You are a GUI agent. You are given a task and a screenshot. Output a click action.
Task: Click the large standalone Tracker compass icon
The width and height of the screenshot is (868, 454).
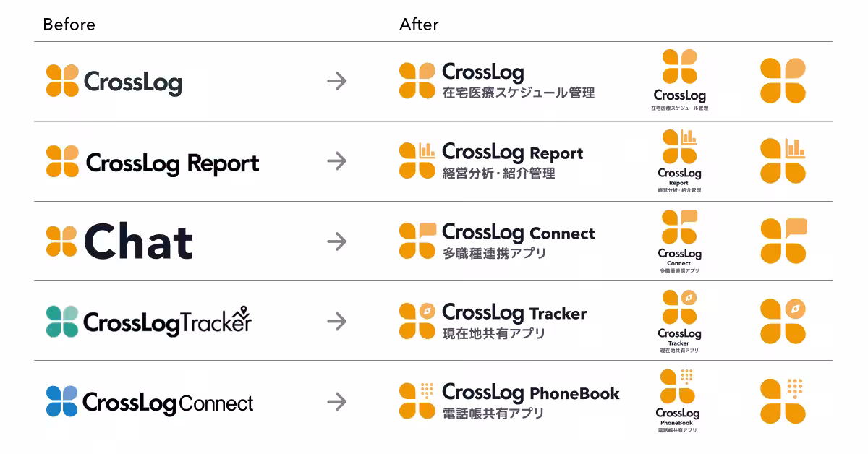[x=783, y=321]
